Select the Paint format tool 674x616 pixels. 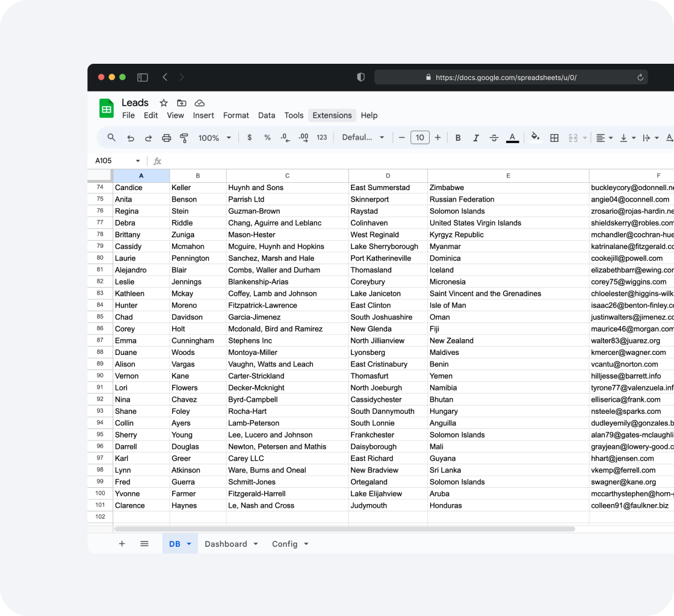pos(184,137)
